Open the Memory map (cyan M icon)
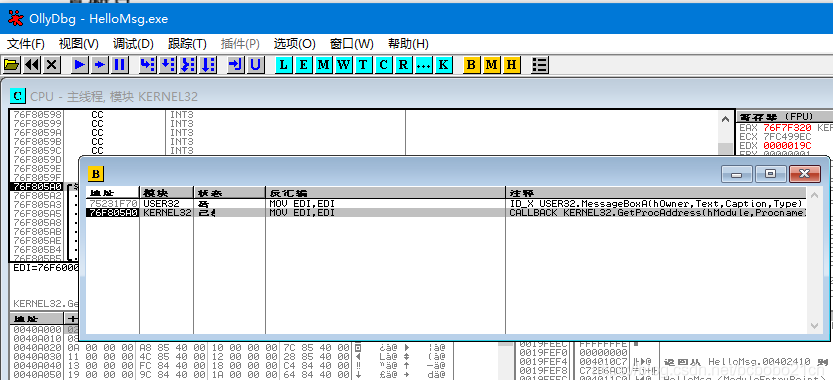Image resolution: width=833 pixels, height=388 pixels. (x=323, y=65)
